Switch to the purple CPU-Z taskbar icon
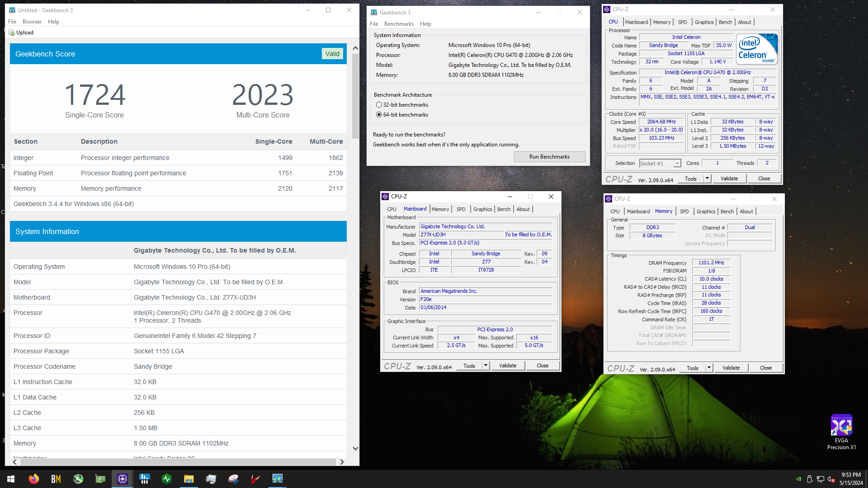868x488 pixels. [x=122, y=479]
